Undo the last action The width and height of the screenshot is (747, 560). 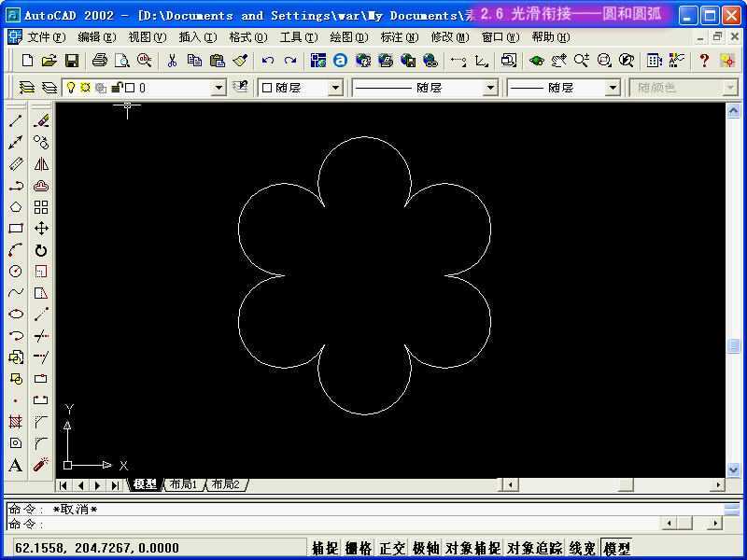(268, 61)
